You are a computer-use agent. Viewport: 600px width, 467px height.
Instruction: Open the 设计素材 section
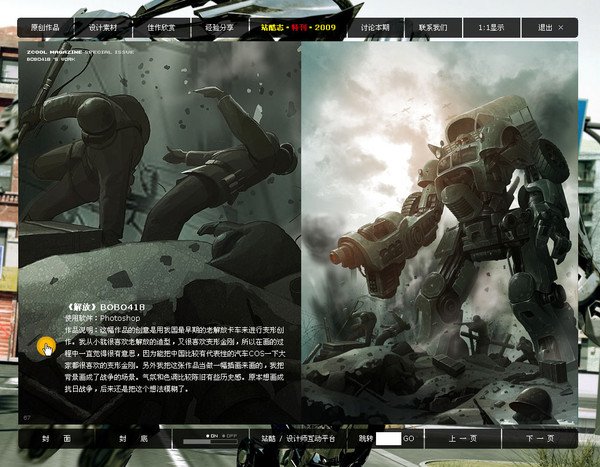coord(103,28)
